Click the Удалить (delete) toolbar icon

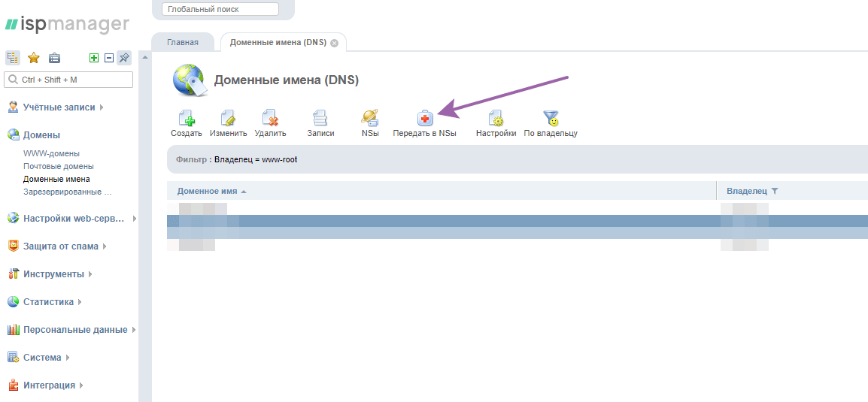coord(270,119)
